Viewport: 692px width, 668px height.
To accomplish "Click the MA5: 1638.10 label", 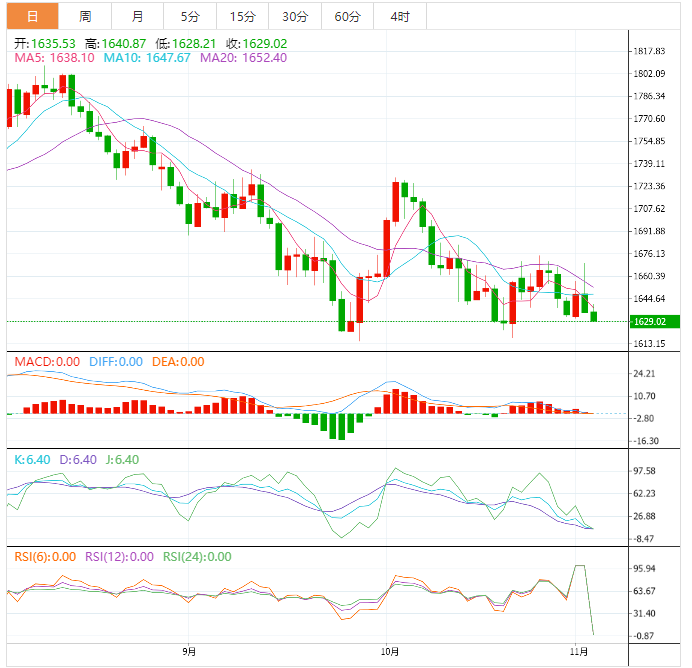I will (x=54, y=58).
